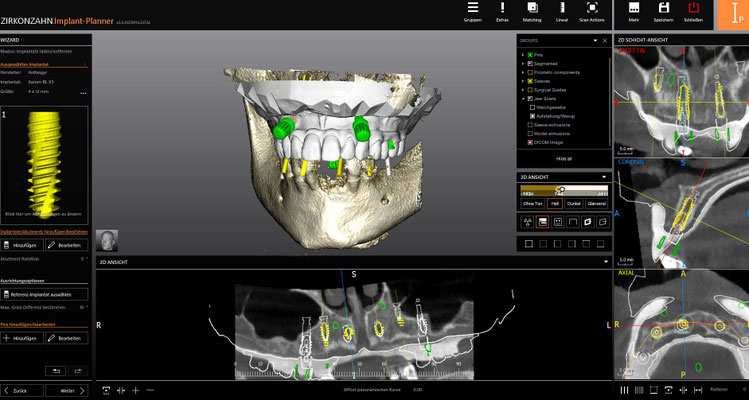Expand the Prosthetic components tree arrow
This screenshot has width=749, height=400.
pos(523,73)
